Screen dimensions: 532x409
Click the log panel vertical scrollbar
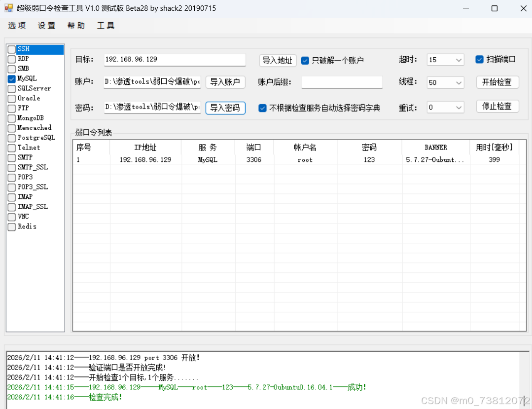(524, 380)
